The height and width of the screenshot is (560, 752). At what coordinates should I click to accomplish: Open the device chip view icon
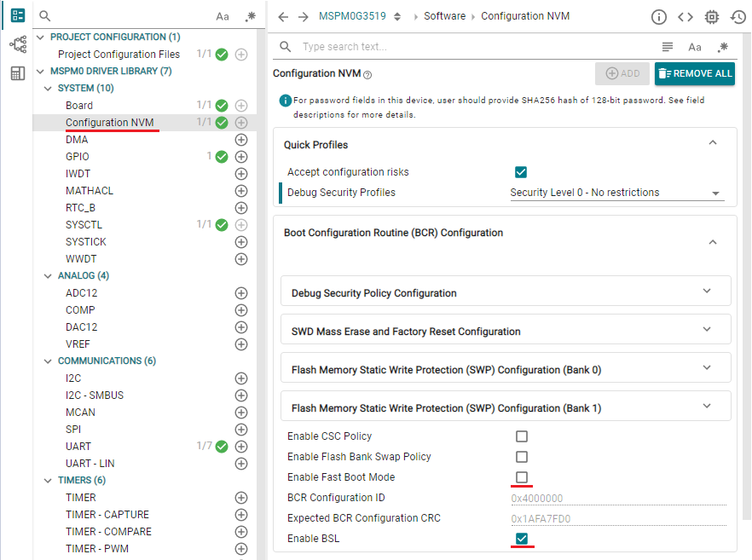point(712,17)
